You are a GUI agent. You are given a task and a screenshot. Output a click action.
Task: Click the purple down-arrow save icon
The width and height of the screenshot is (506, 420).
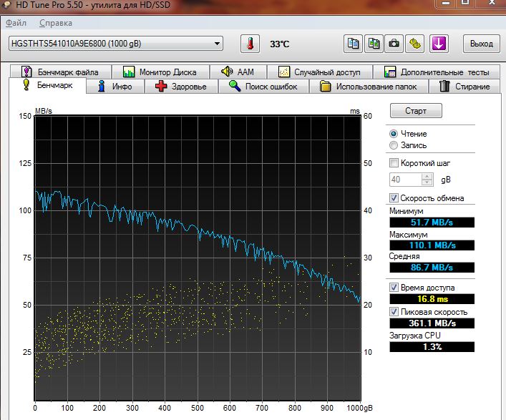tap(437, 44)
